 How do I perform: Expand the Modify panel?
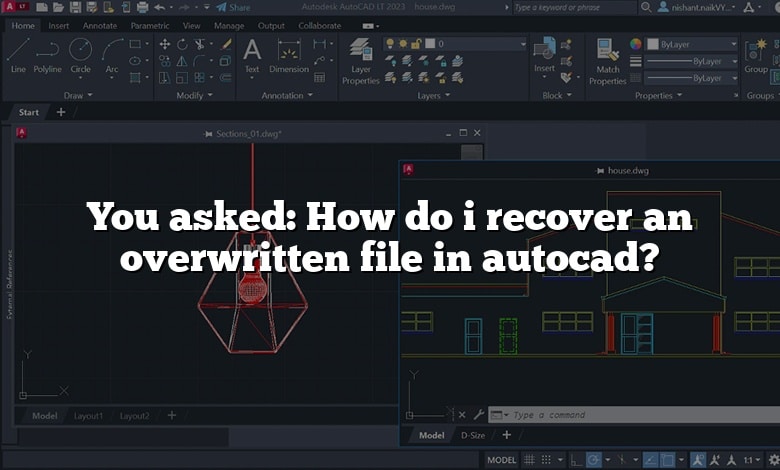[x=195, y=95]
